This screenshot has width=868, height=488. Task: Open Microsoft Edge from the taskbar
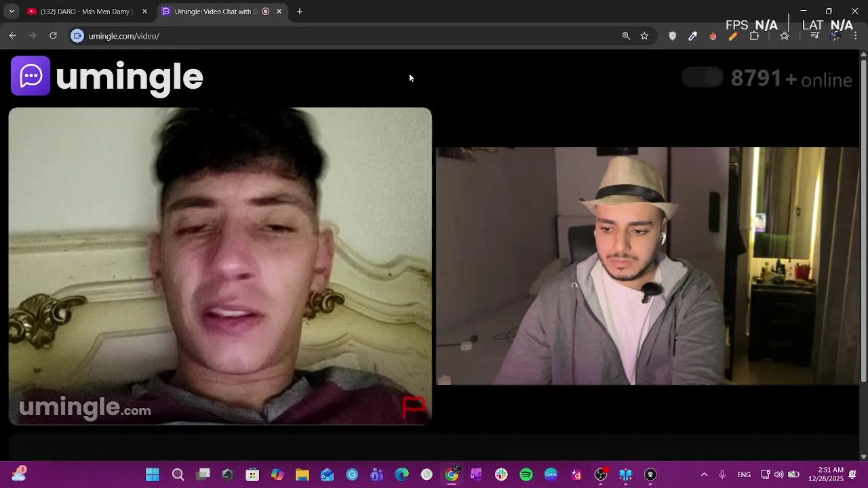point(402,474)
